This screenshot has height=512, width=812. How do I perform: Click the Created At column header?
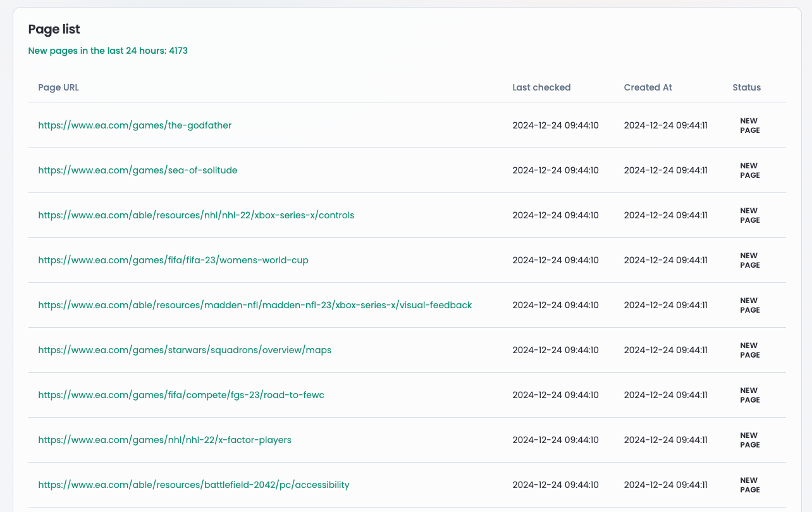pos(648,87)
